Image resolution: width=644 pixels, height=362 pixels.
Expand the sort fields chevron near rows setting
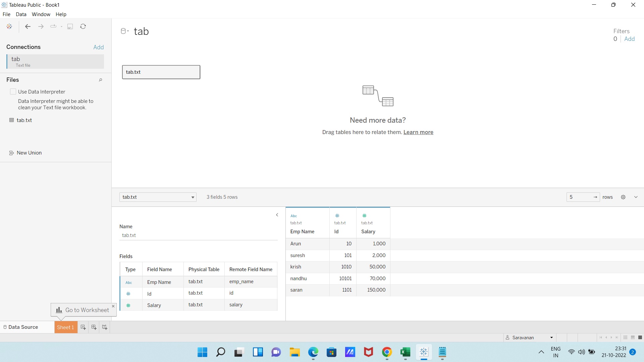(x=636, y=197)
